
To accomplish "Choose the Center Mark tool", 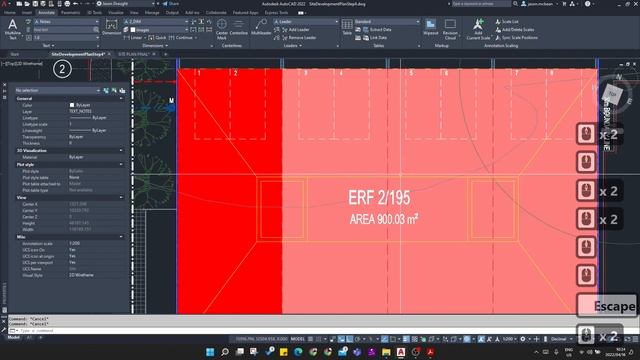I will [x=222, y=29].
